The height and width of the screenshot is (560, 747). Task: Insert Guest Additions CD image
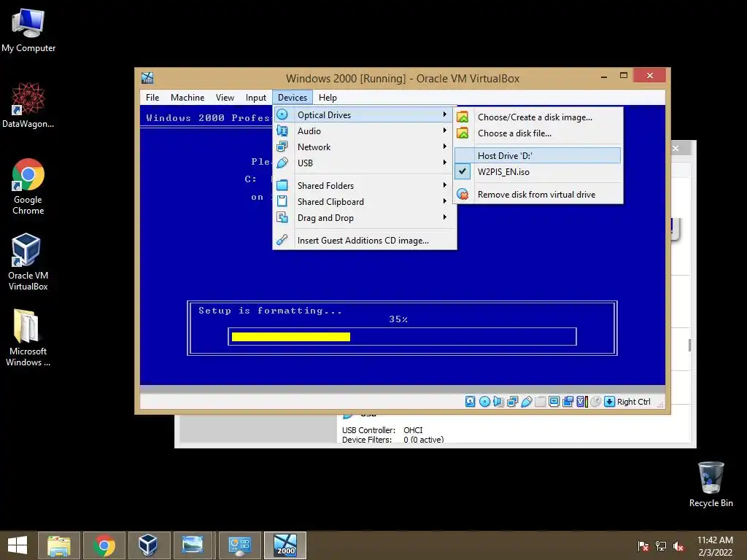click(x=365, y=241)
